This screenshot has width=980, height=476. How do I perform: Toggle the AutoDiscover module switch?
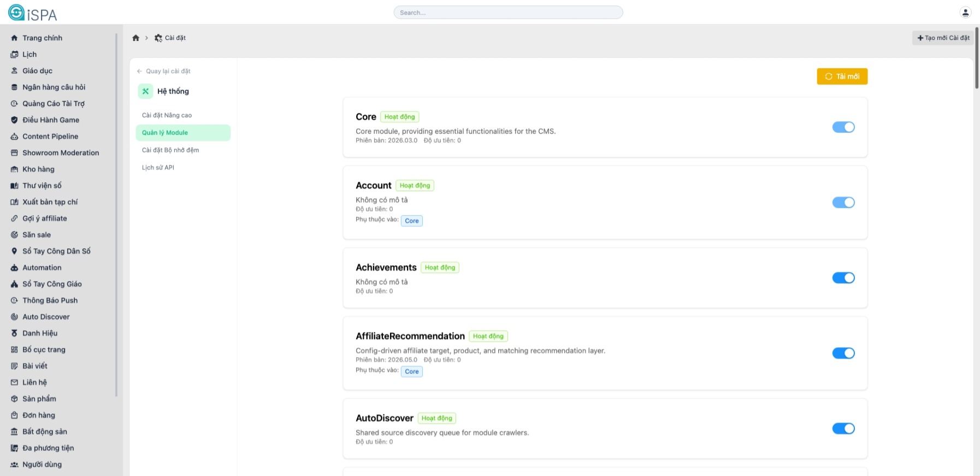click(843, 429)
